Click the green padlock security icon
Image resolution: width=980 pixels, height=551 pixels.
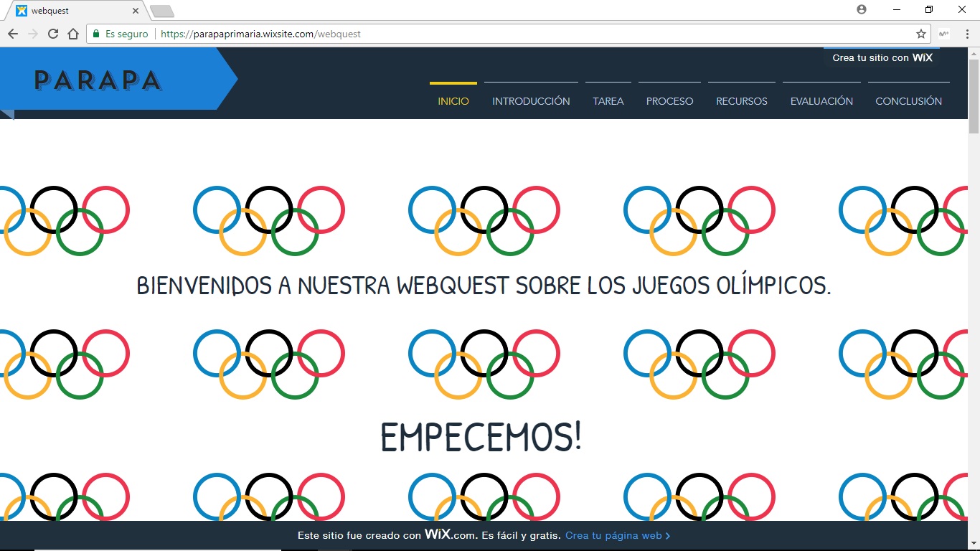point(96,34)
